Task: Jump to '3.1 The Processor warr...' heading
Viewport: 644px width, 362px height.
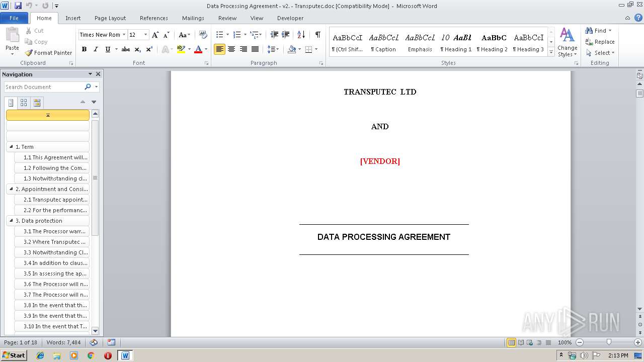Action: point(52,231)
